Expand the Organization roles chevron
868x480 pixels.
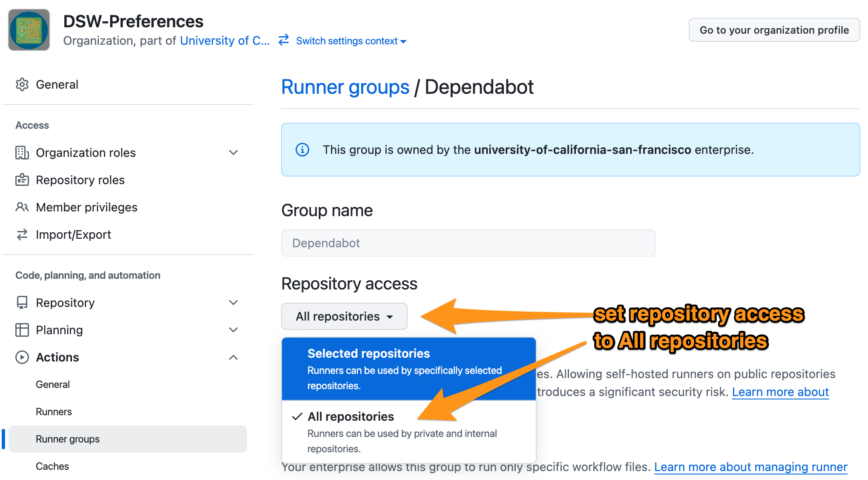[x=233, y=153]
